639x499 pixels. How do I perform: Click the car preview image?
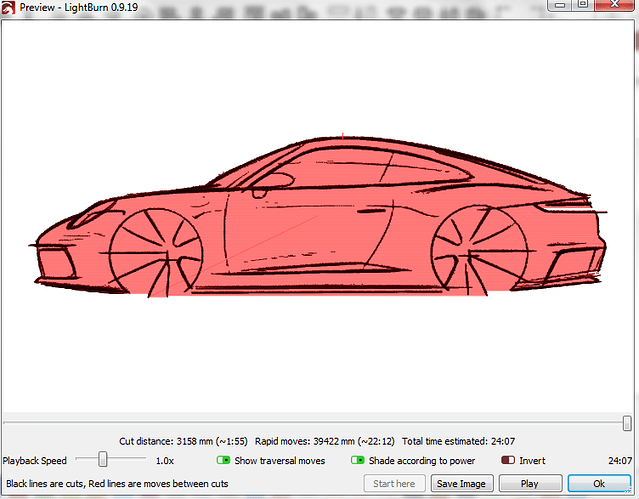tap(317, 216)
